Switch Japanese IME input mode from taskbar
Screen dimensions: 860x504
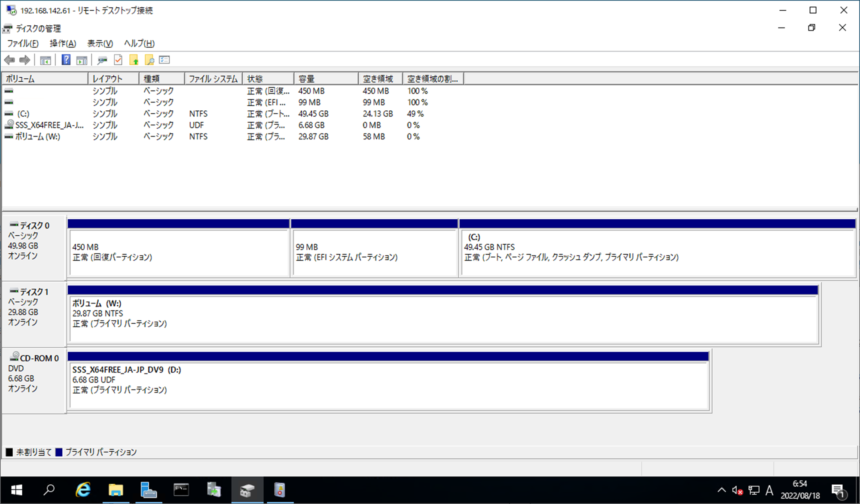(x=769, y=490)
